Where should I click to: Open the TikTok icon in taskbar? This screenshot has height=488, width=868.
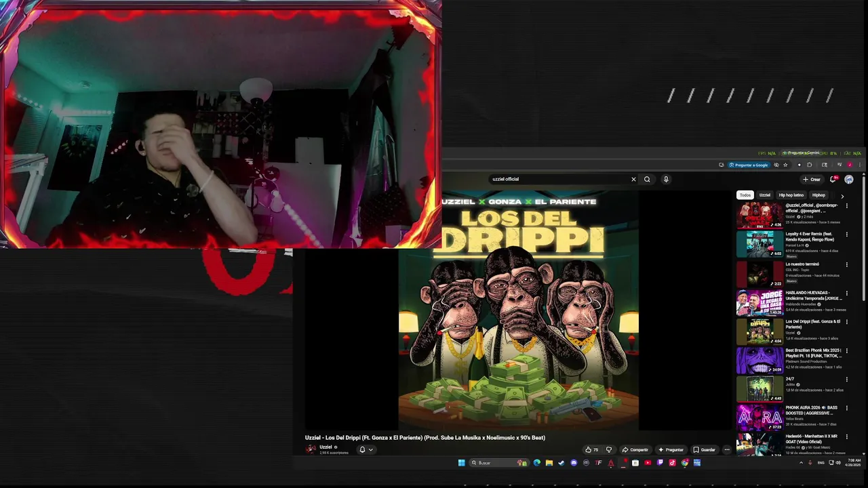pos(672,463)
